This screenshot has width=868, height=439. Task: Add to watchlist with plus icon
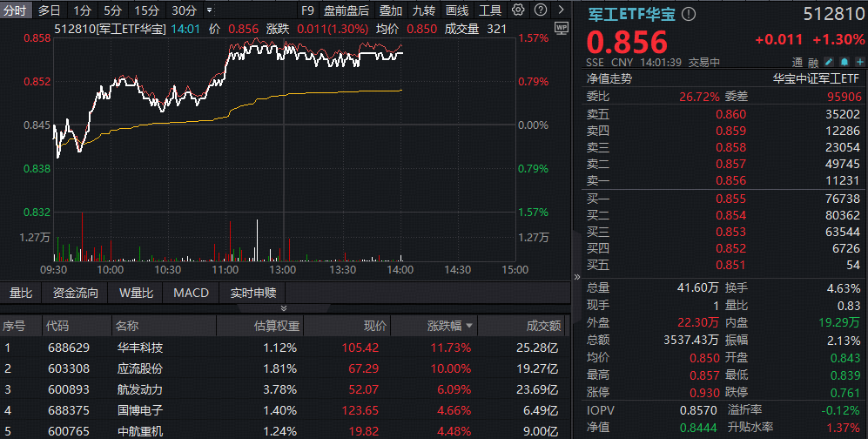[x=855, y=63]
